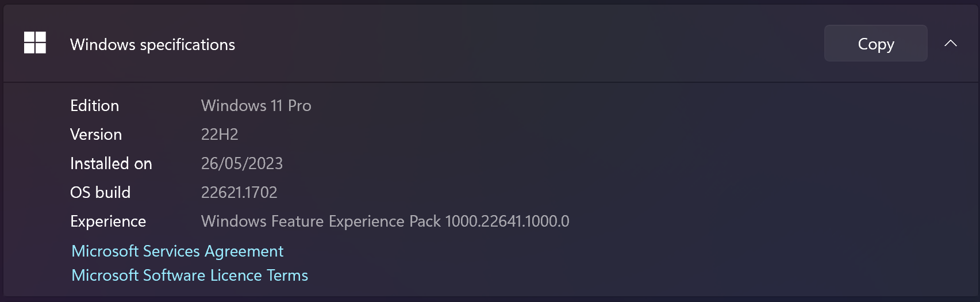The width and height of the screenshot is (980, 302).
Task: Select the 26/05/2023 install date
Action: coord(241,164)
